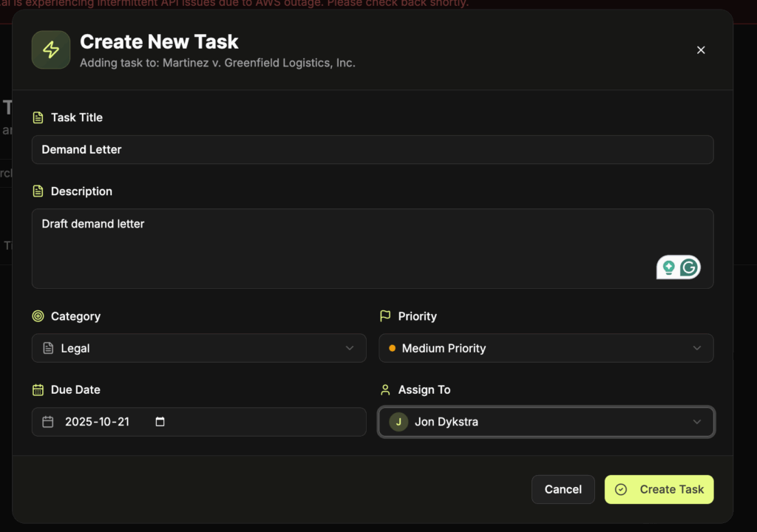Screen dimensions: 757x532
Task: Click the lightning bolt icon in the header
Action: [50, 50]
